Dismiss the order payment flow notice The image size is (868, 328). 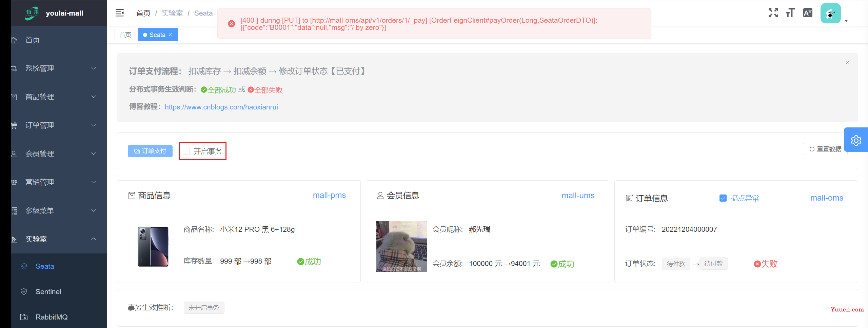[848, 62]
